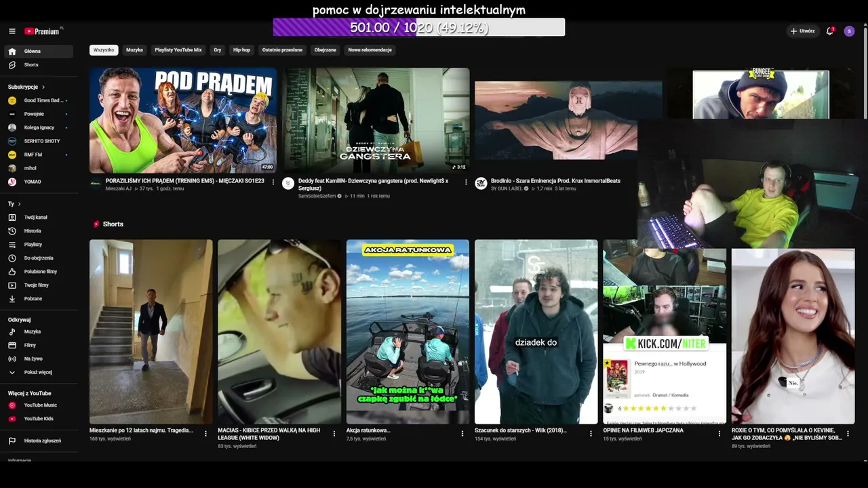Open the account avatar menu

(849, 31)
